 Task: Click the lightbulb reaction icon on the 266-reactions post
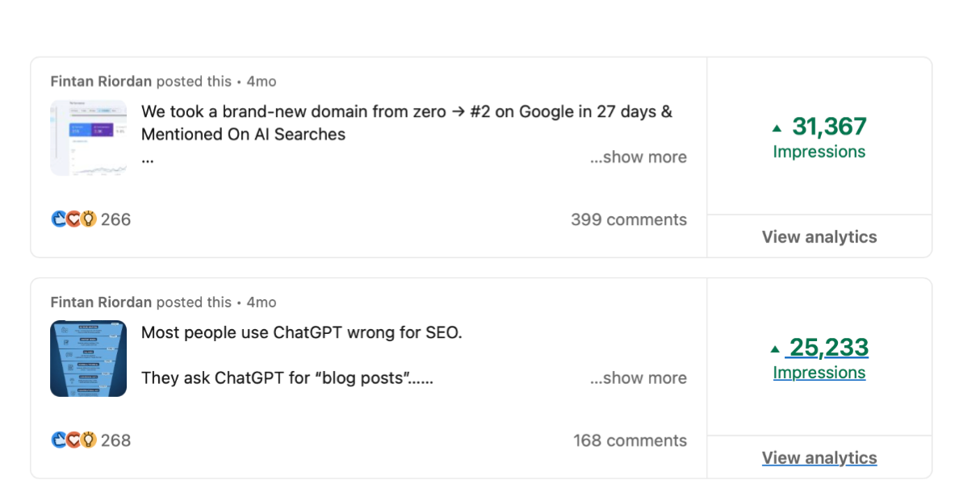pos(88,219)
